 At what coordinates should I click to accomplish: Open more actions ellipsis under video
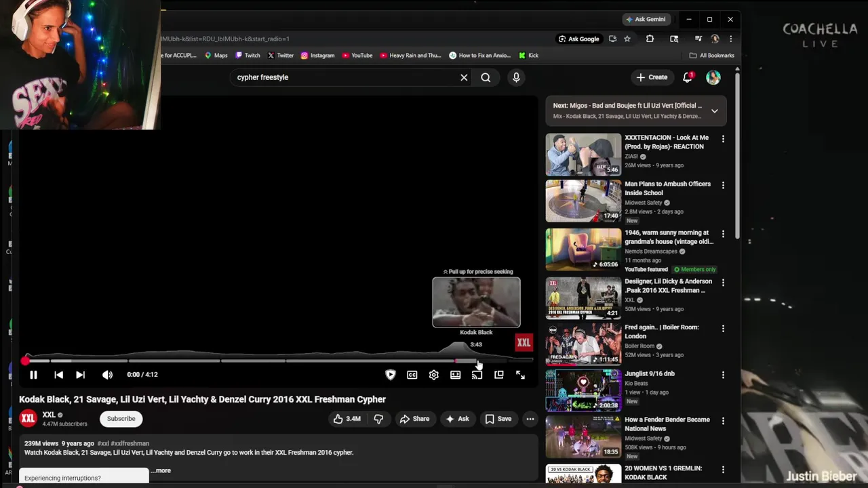pos(530,419)
